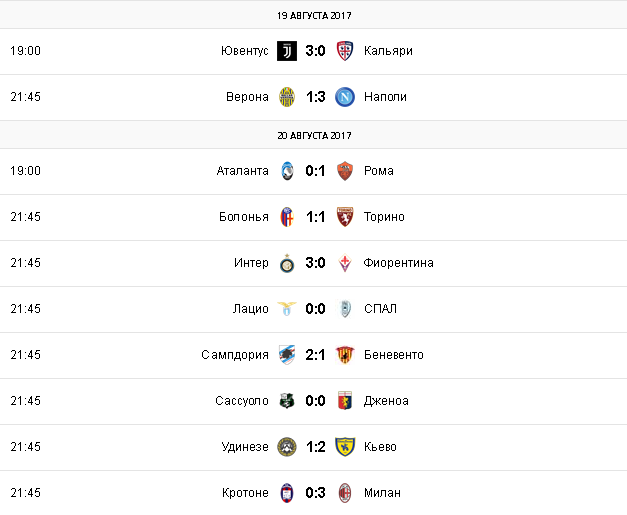The width and height of the screenshot is (627, 515).
Task: Click the 20 августа 2017 date header
Action: pyautogui.click(x=314, y=134)
